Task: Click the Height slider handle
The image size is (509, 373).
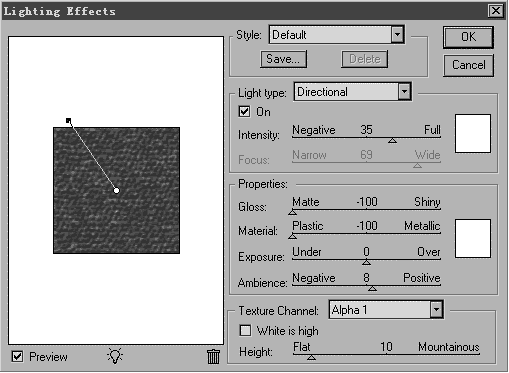Action: tap(311, 357)
